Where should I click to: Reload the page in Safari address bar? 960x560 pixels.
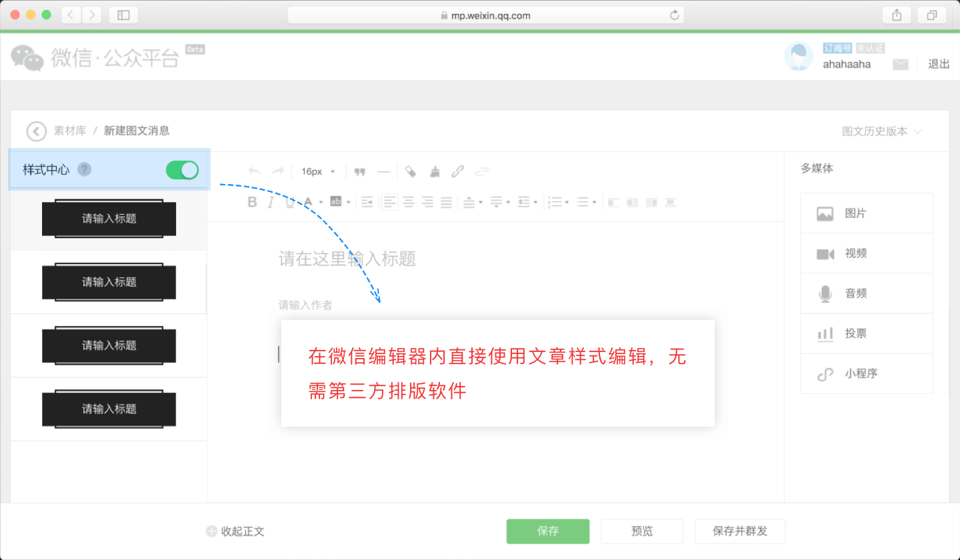click(674, 15)
